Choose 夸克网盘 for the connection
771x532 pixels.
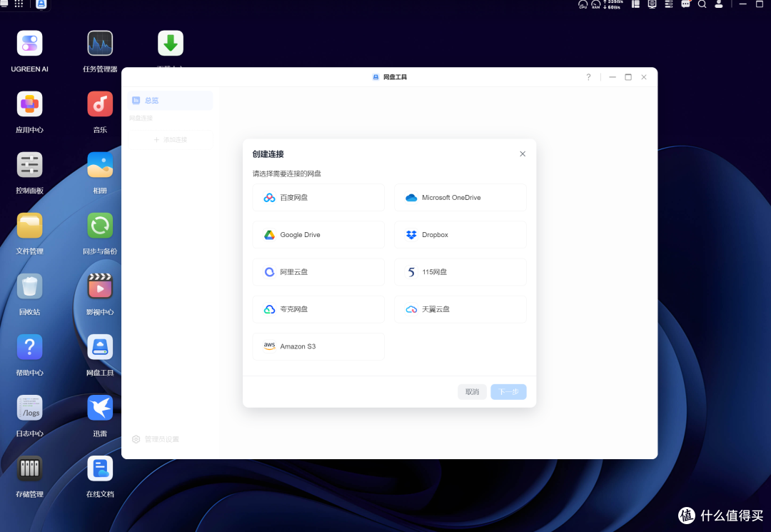coord(318,309)
